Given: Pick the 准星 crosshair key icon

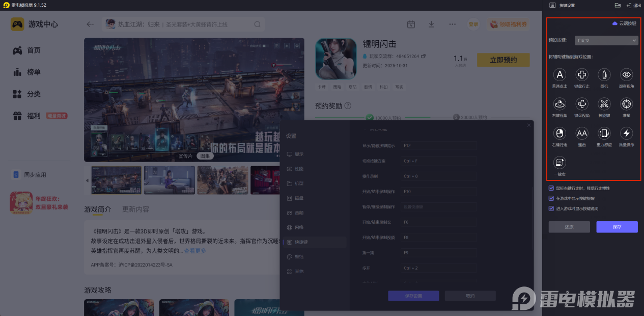Looking at the screenshot, I should (627, 104).
